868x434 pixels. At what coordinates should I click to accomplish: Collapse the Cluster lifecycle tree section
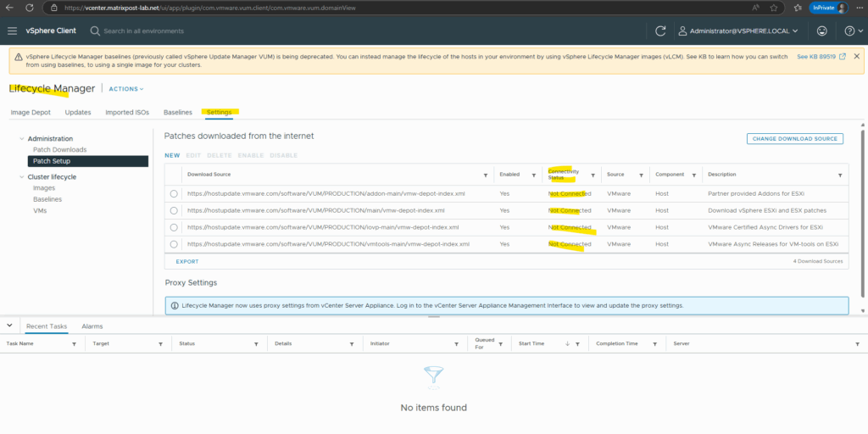[21, 177]
